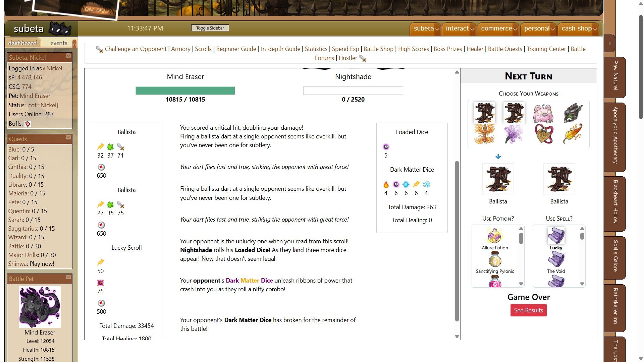Open the commerce dropdown menu
This screenshot has height=362, width=644.
pyautogui.click(x=498, y=29)
